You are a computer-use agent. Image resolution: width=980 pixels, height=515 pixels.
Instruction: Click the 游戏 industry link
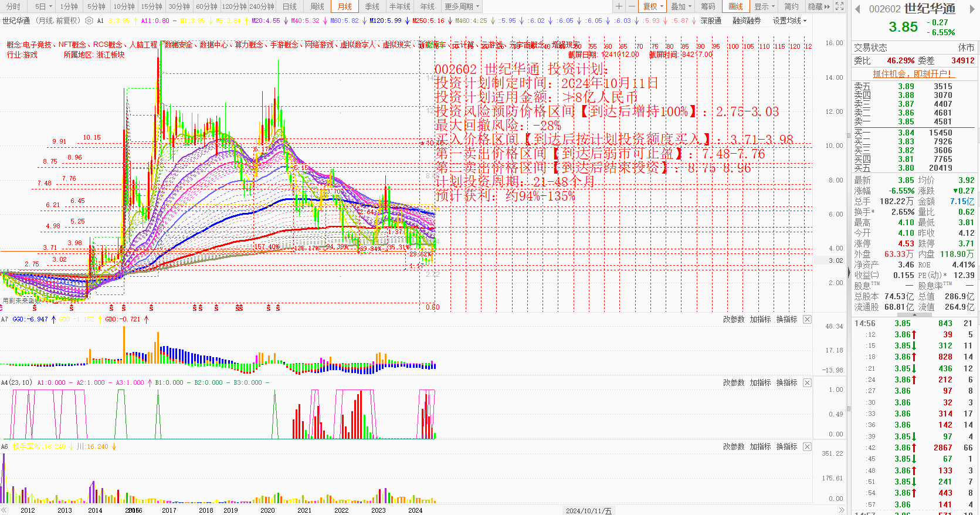tap(30, 55)
